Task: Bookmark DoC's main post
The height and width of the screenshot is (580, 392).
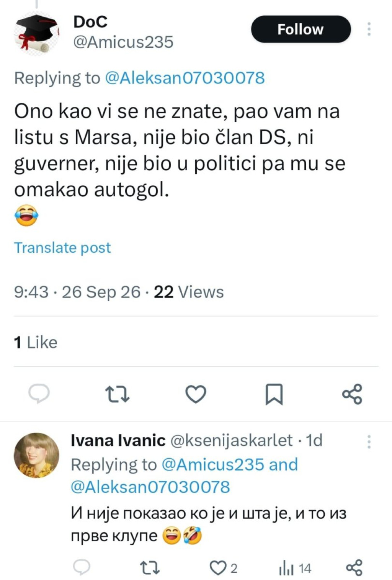Action: pyautogui.click(x=274, y=394)
